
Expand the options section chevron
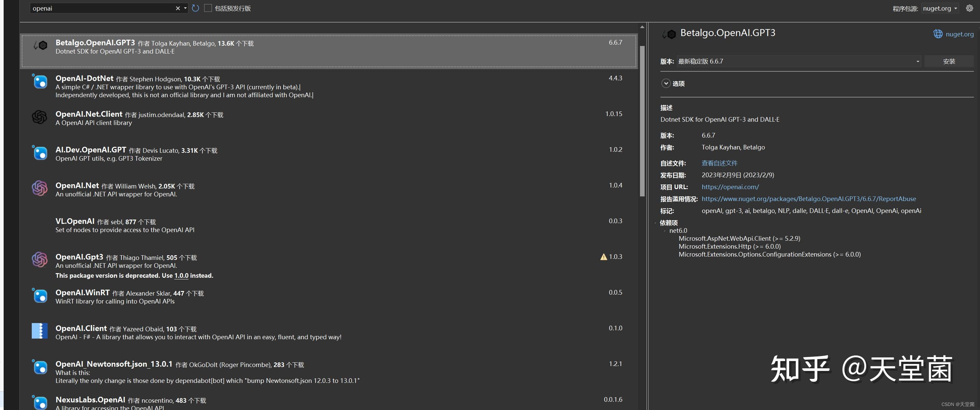[665, 83]
